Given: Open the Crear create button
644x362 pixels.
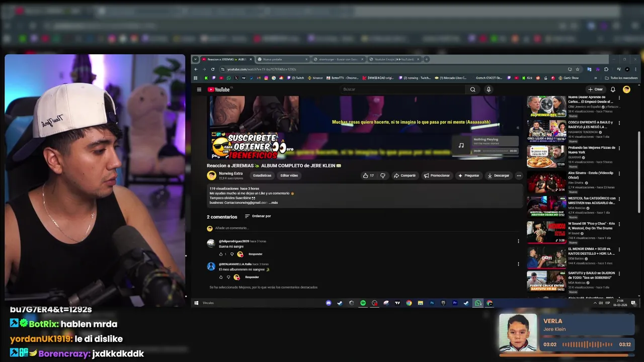Looking at the screenshot, I should point(596,89).
